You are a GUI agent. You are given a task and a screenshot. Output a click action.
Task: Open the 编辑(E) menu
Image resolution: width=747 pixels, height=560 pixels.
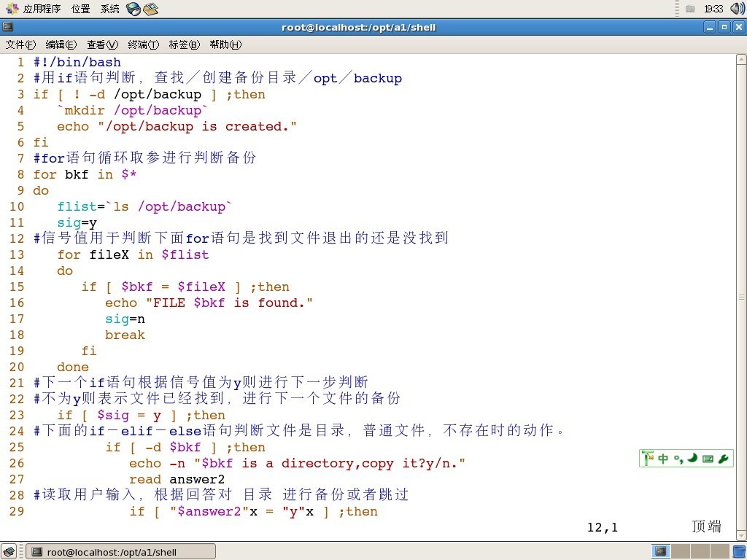[x=61, y=44]
